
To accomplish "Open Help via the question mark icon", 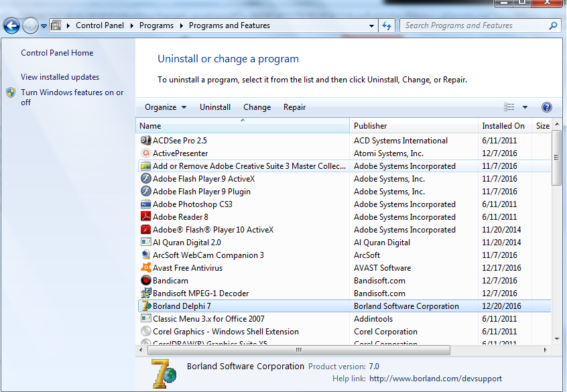I will point(547,107).
